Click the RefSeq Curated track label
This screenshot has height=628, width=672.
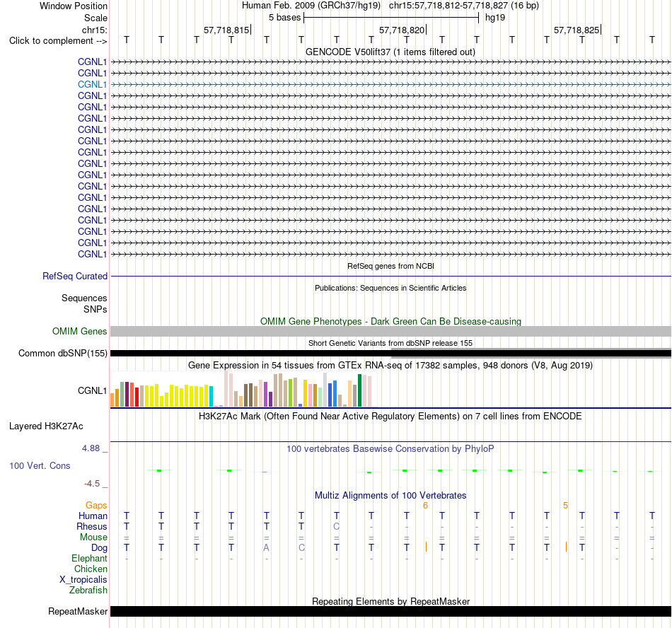pyautogui.click(x=74, y=277)
